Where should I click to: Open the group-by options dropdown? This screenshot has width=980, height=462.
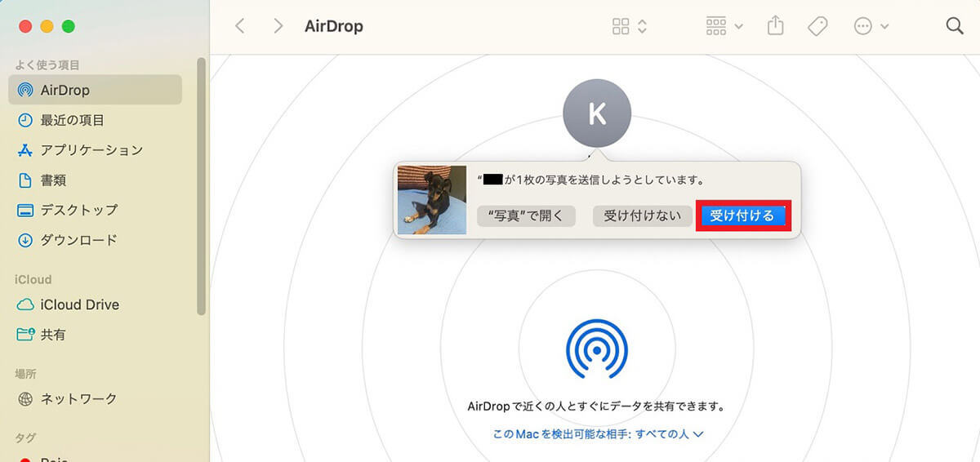click(724, 26)
